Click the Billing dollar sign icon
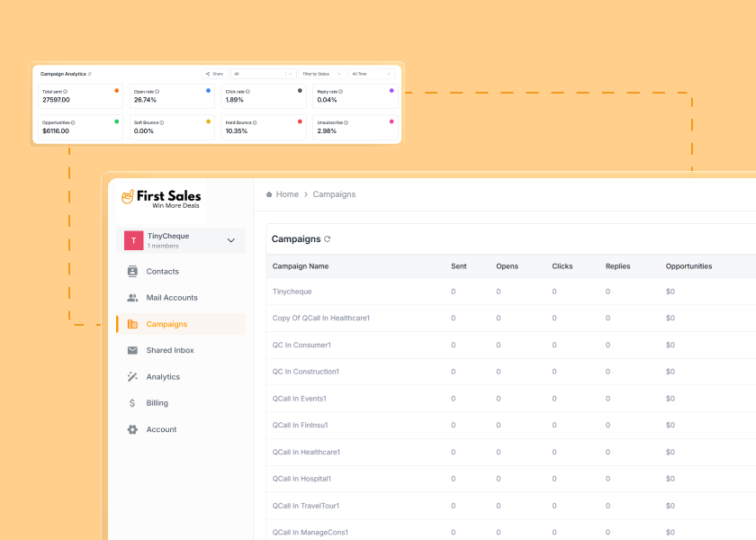The image size is (756, 540). [x=132, y=403]
